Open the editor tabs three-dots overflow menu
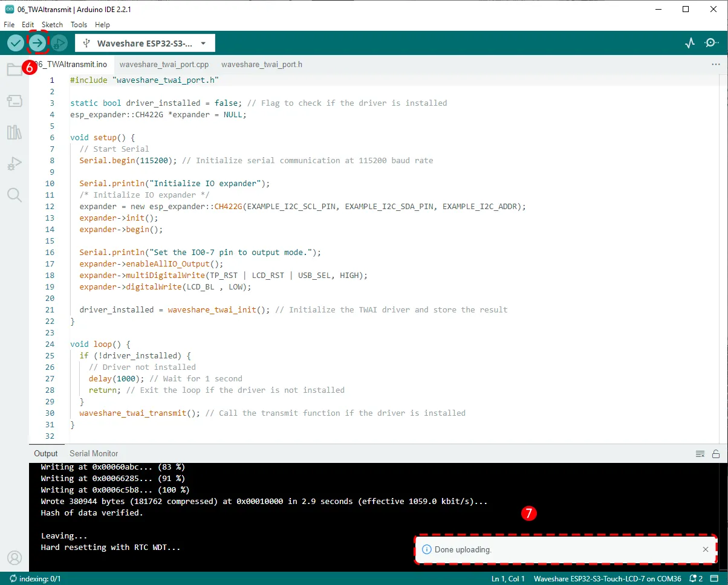The height and width of the screenshot is (585, 728). pos(716,64)
